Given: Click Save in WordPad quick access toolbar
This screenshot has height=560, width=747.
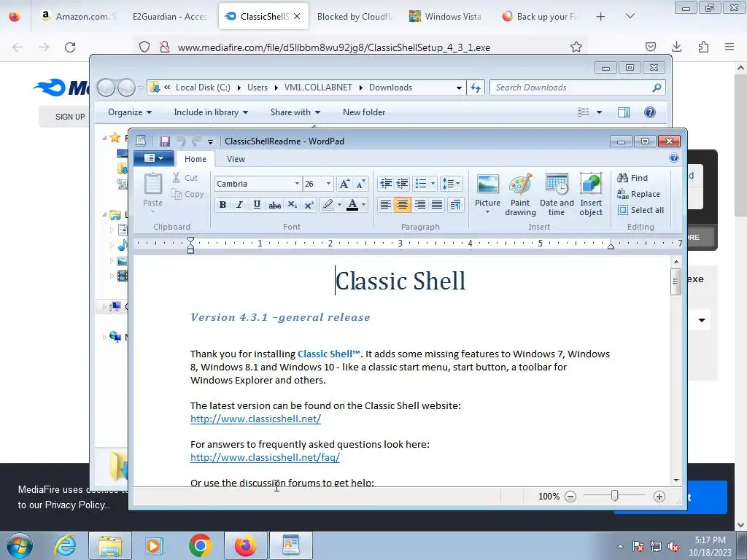Looking at the screenshot, I should [x=165, y=141].
